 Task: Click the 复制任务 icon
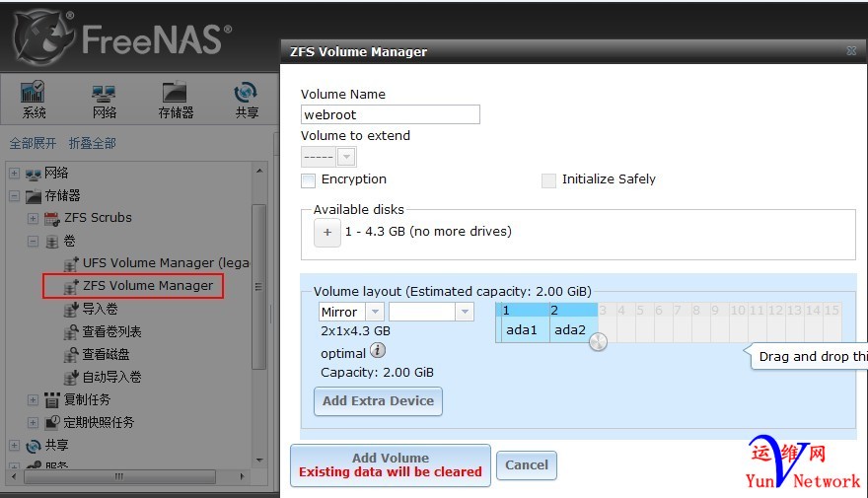point(52,399)
